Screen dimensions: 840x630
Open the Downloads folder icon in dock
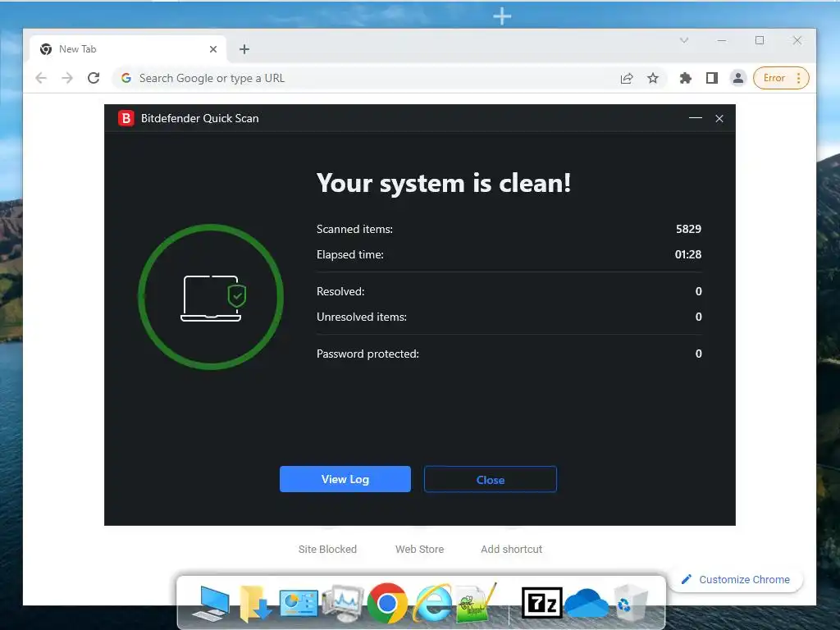[255, 604]
